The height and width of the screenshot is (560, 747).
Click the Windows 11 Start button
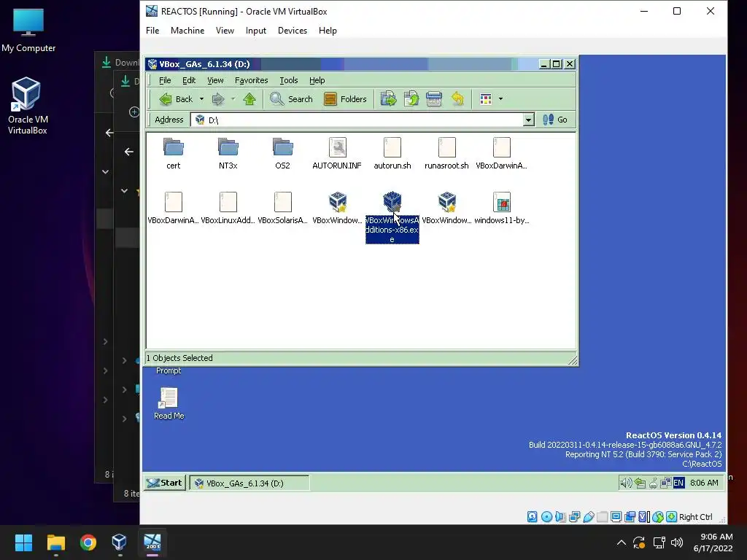click(x=23, y=542)
